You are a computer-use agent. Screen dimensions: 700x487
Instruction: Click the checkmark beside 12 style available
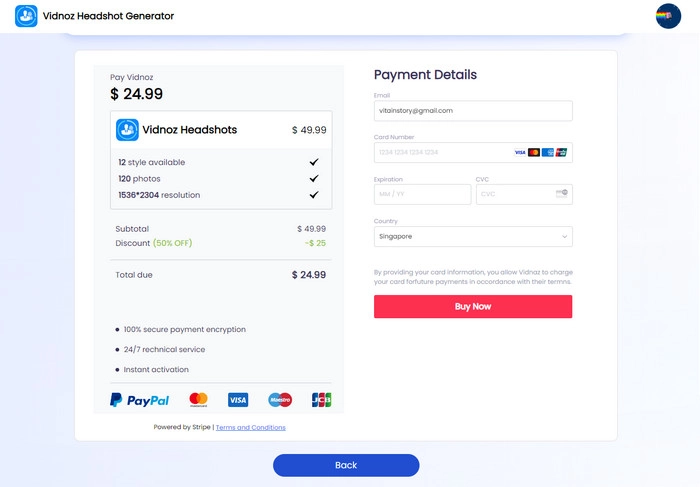click(314, 162)
